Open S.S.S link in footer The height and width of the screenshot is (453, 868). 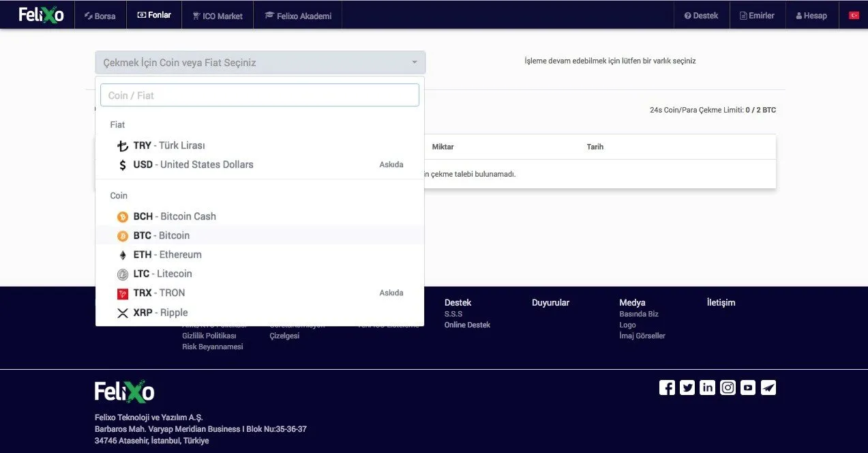[x=453, y=314]
